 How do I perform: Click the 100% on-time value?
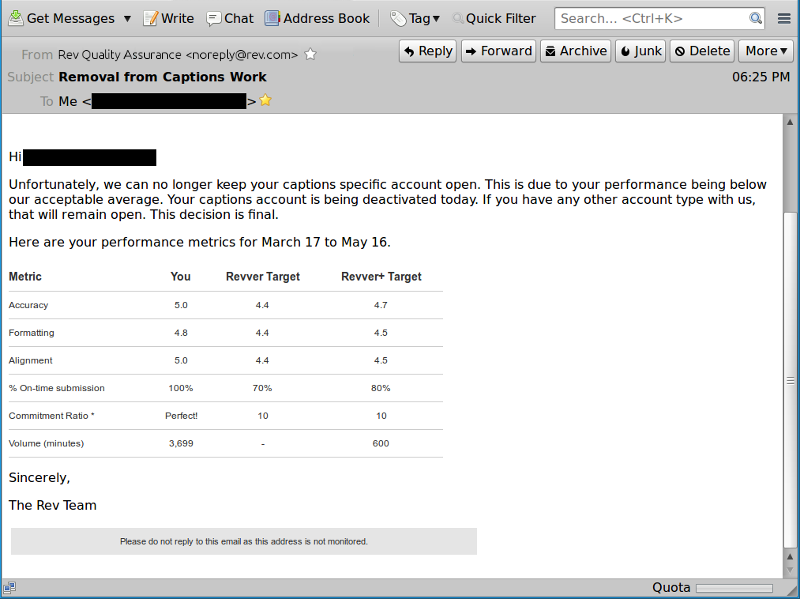pyautogui.click(x=181, y=388)
